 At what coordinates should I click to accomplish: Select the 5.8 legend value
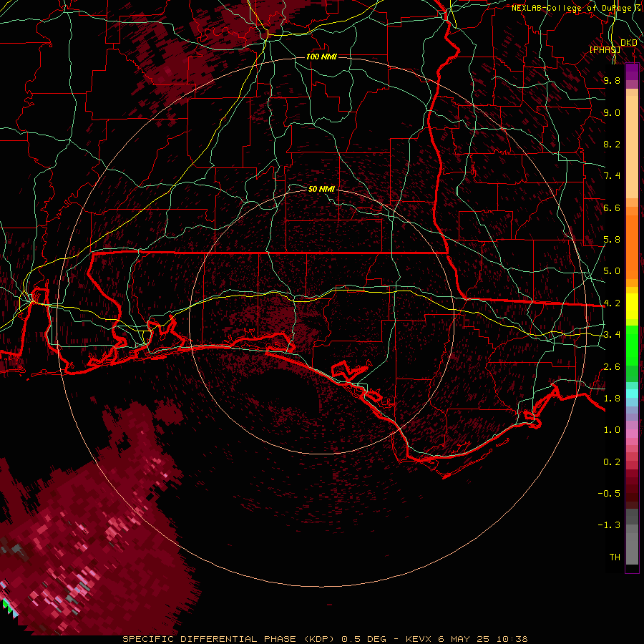tap(612, 240)
